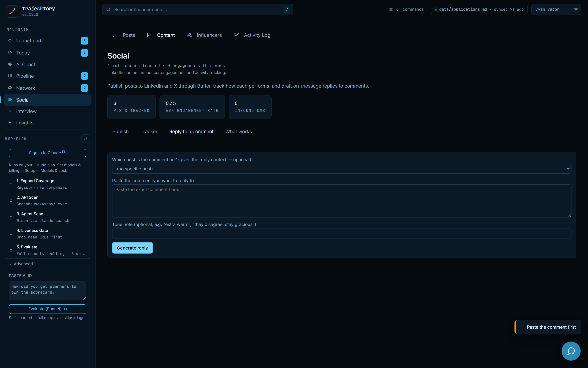Click the Launchpad count badge 8
588x368 pixels.
coord(85,41)
